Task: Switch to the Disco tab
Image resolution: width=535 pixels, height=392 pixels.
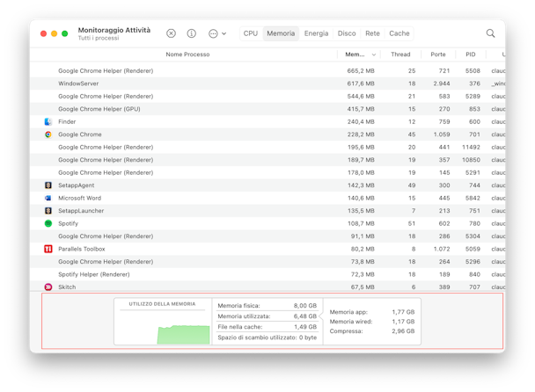Action: click(x=347, y=33)
